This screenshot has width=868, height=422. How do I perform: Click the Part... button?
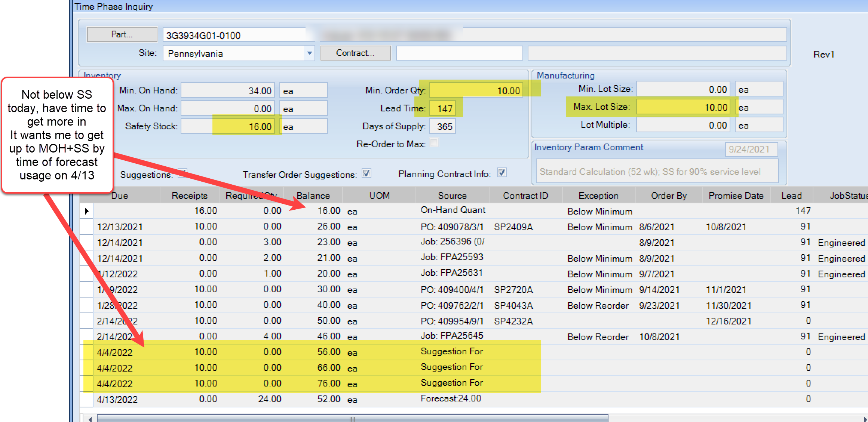[122, 34]
